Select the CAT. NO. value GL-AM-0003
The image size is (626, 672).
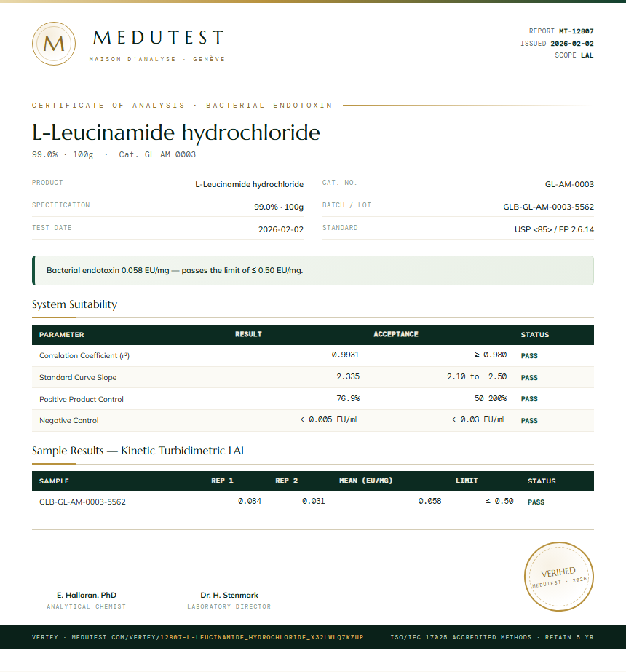click(x=569, y=184)
